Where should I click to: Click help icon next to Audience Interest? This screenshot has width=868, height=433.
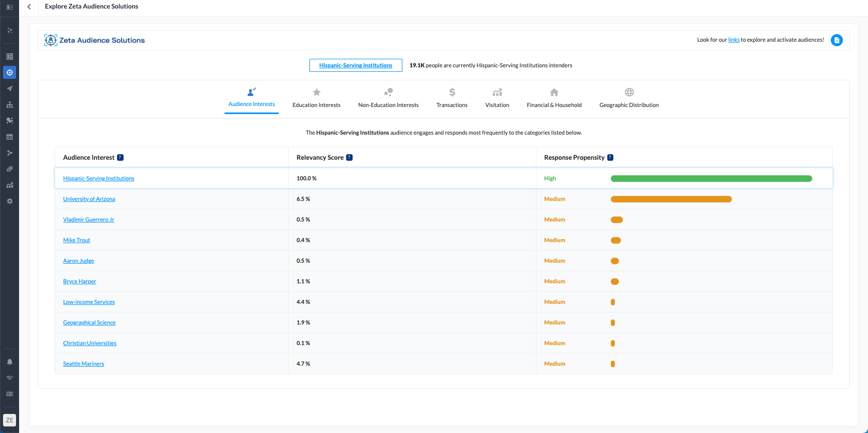(121, 158)
